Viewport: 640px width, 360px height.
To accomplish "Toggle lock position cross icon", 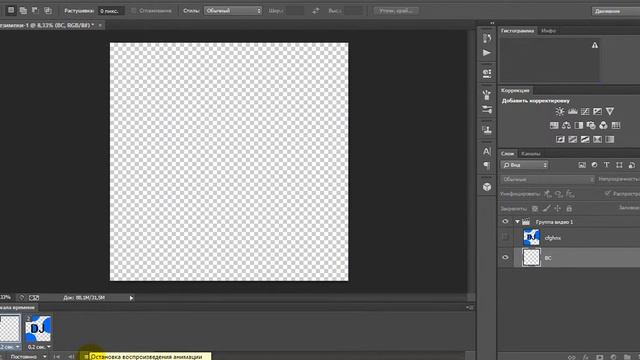I will pyautogui.click(x=558, y=209).
